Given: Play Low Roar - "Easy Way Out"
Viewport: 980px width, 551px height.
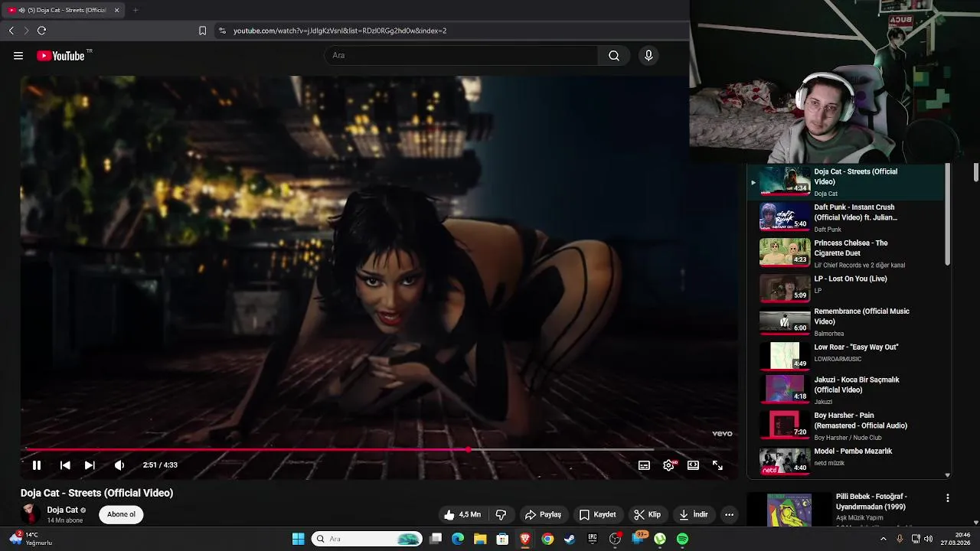Looking at the screenshot, I should [x=846, y=355].
